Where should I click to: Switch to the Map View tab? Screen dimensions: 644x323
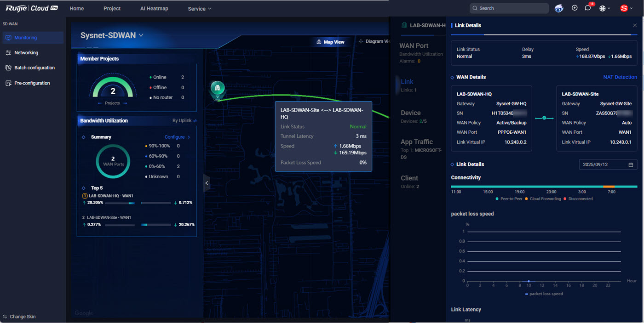[330, 42]
